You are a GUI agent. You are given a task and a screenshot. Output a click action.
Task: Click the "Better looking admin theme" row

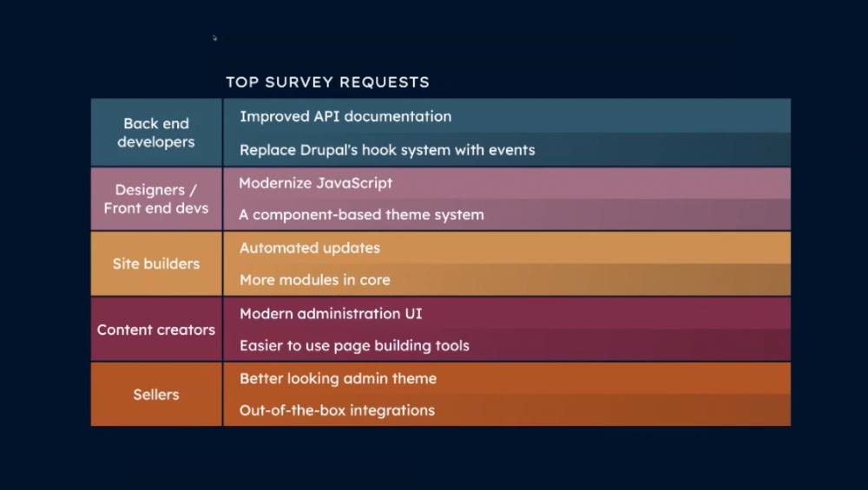(x=338, y=378)
